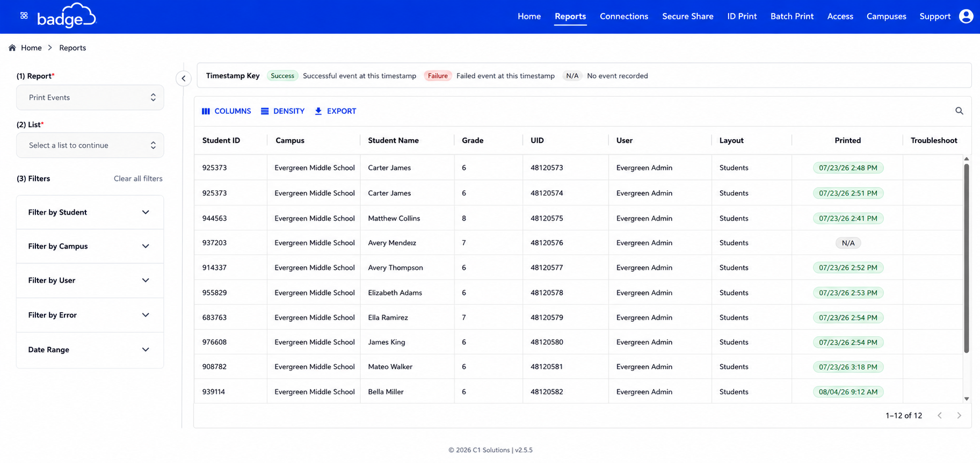Expand the Filter by Error section
This screenshot has height=463, width=980.
[x=90, y=315]
